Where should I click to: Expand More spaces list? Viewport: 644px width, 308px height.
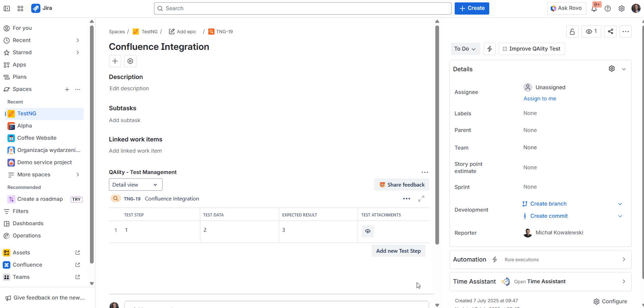[78, 175]
